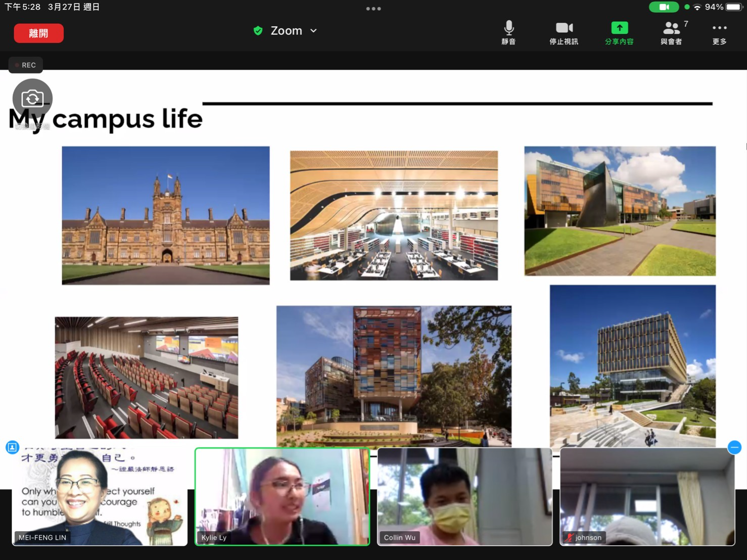Click green security shield icon
Viewport: 747px width, 560px height.
click(258, 31)
